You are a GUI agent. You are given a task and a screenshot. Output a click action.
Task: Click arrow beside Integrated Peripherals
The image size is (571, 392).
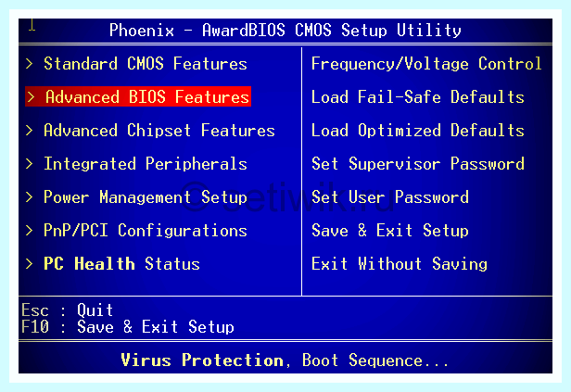pyautogui.click(x=30, y=164)
